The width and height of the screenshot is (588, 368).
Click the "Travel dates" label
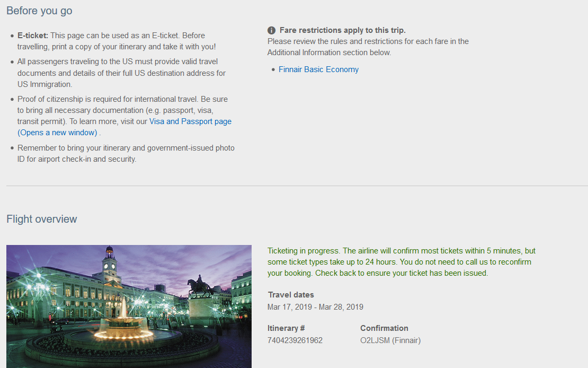pyautogui.click(x=291, y=295)
